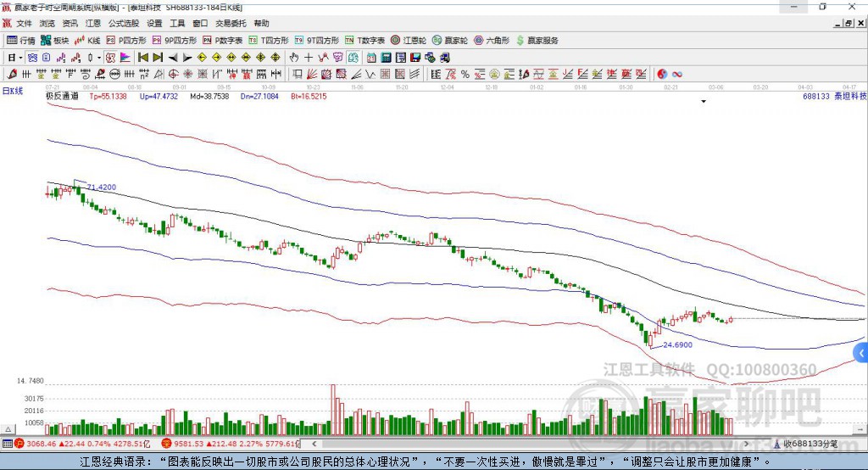Click the 日K线 period label

click(x=13, y=91)
